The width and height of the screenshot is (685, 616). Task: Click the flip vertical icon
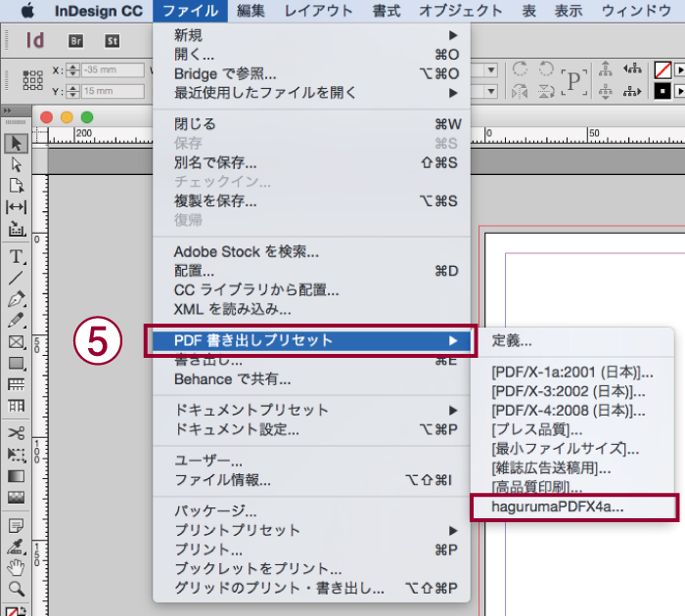point(546,91)
